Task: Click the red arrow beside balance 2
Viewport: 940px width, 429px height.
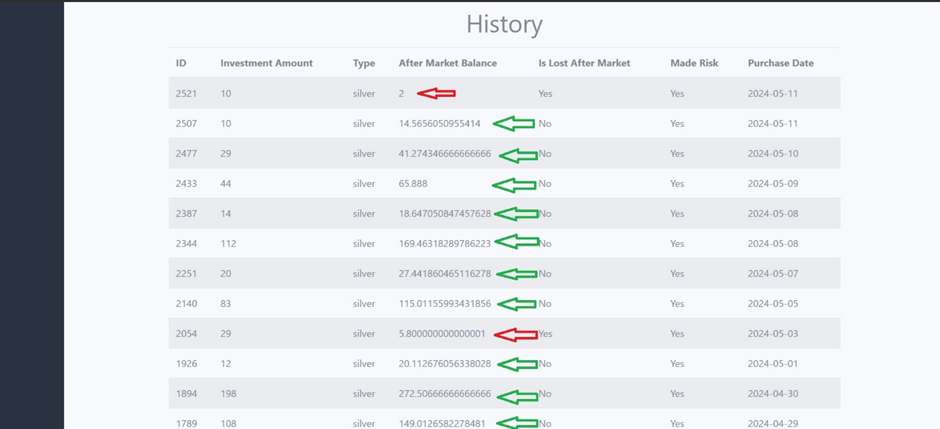Action: 436,93
